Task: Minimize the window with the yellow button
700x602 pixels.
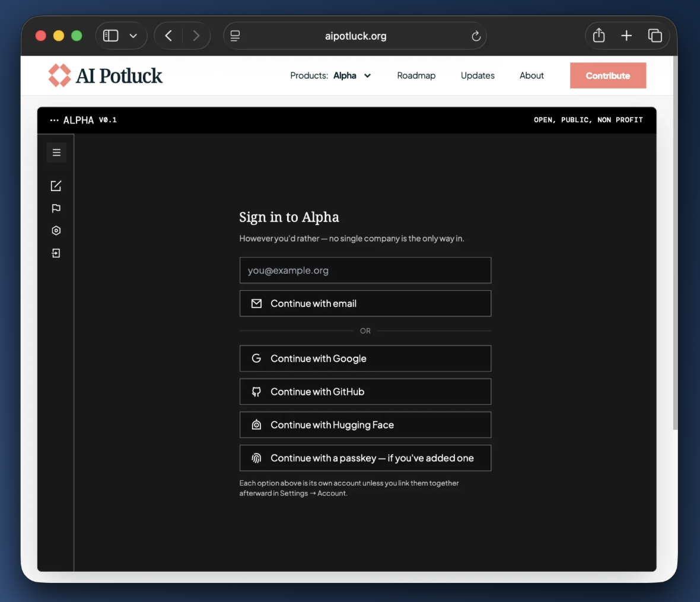Action: click(x=59, y=36)
